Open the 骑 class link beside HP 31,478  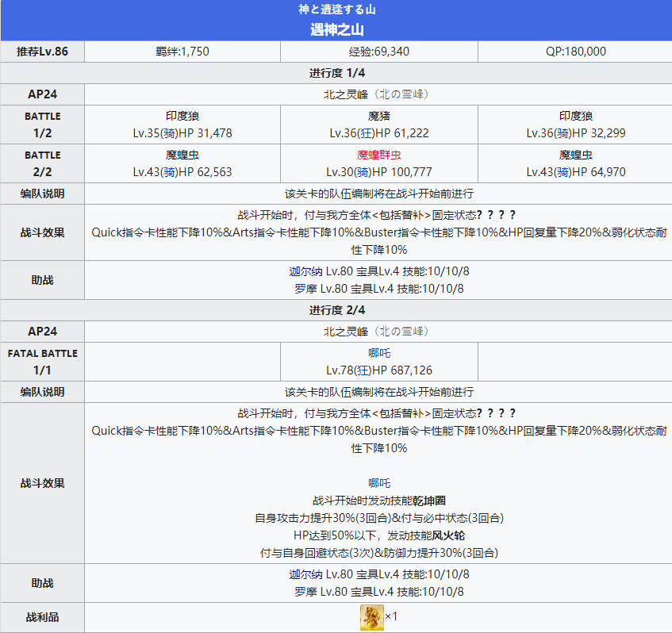click(169, 134)
